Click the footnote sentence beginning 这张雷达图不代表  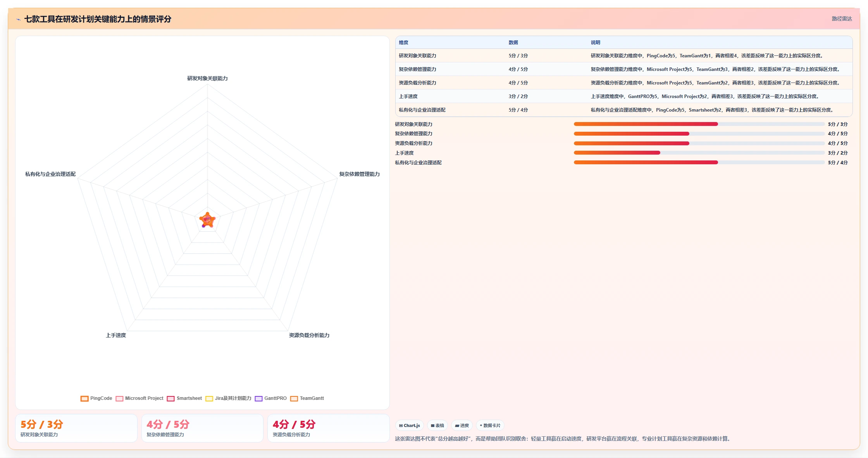click(x=563, y=439)
